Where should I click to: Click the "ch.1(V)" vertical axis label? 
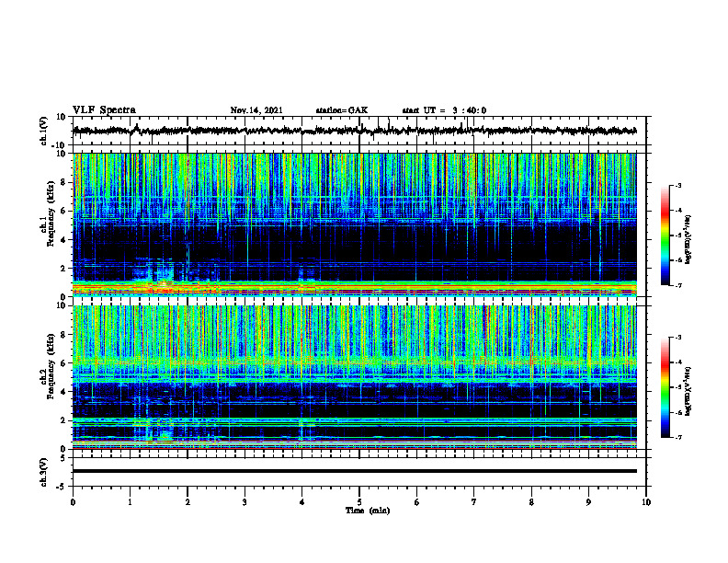pos(43,131)
